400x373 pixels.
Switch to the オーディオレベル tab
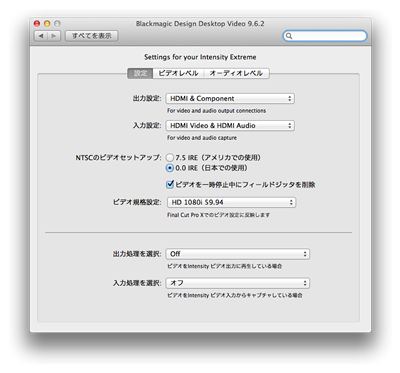tap(236, 73)
